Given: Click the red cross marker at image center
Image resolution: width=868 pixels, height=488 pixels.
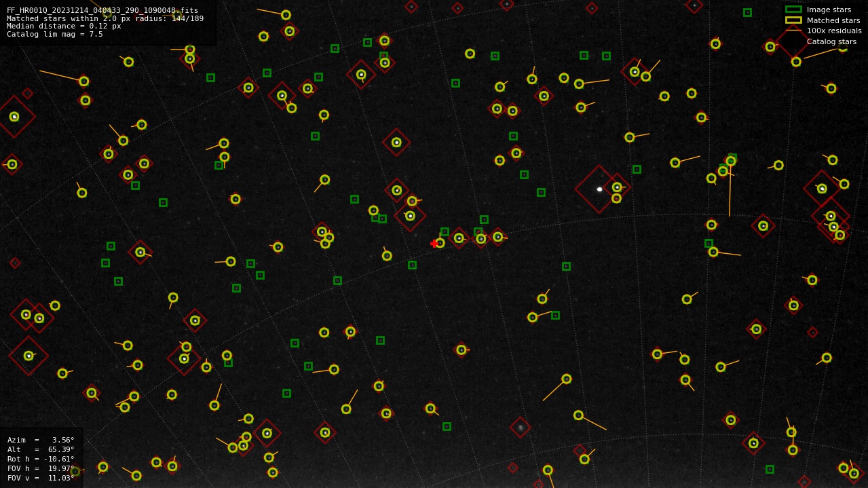Looking at the screenshot, I should point(434,244).
